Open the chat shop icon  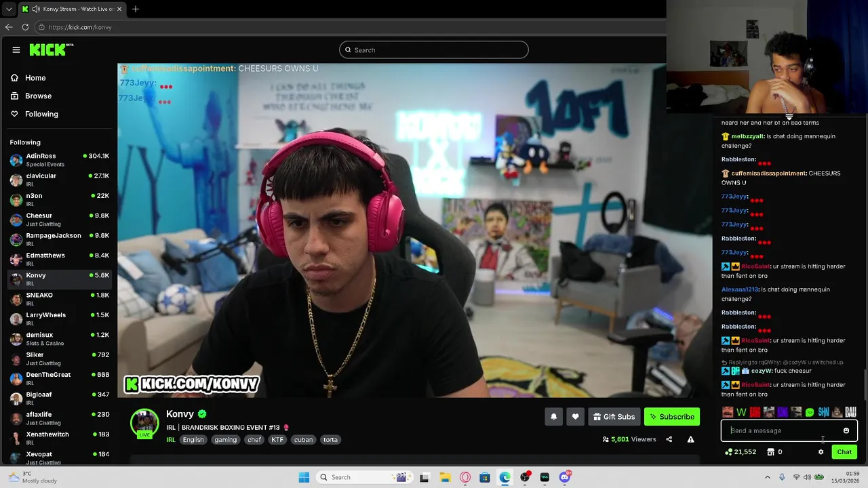coord(770,452)
